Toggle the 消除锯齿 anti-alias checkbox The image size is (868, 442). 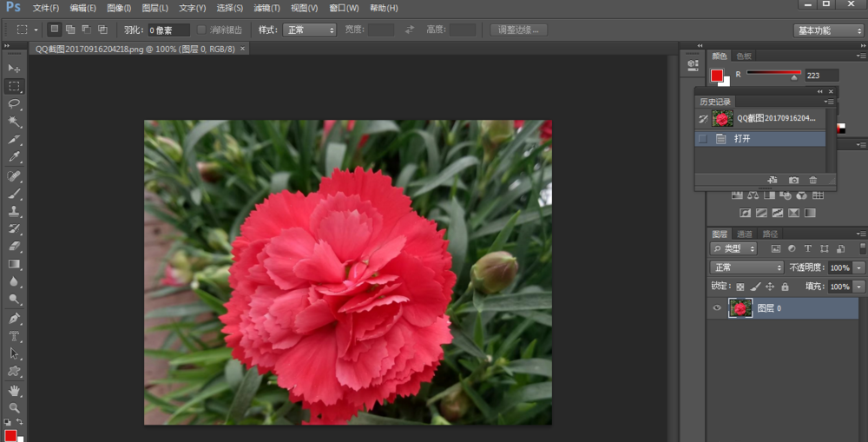(202, 30)
